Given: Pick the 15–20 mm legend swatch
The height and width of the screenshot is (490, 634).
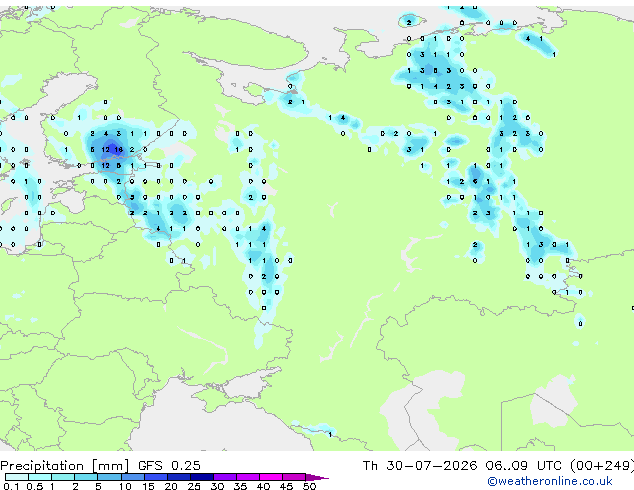Looking at the screenshot, I should (x=155, y=477).
